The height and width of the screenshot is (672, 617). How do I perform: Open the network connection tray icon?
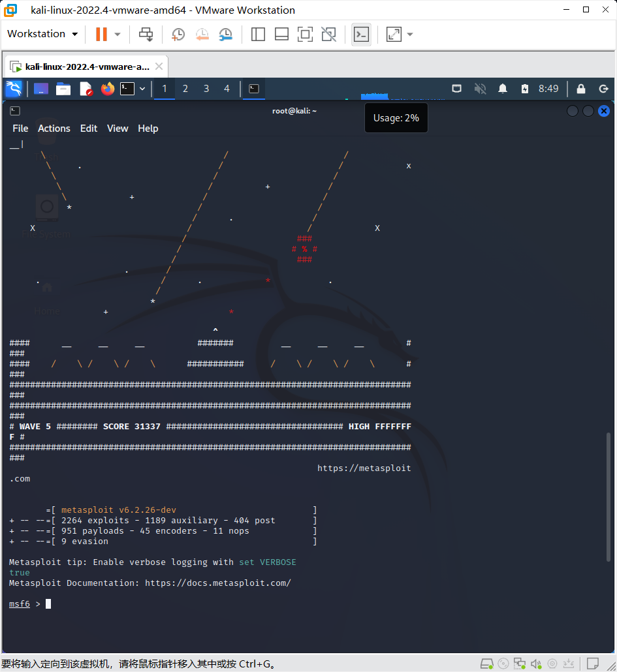(x=456, y=89)
